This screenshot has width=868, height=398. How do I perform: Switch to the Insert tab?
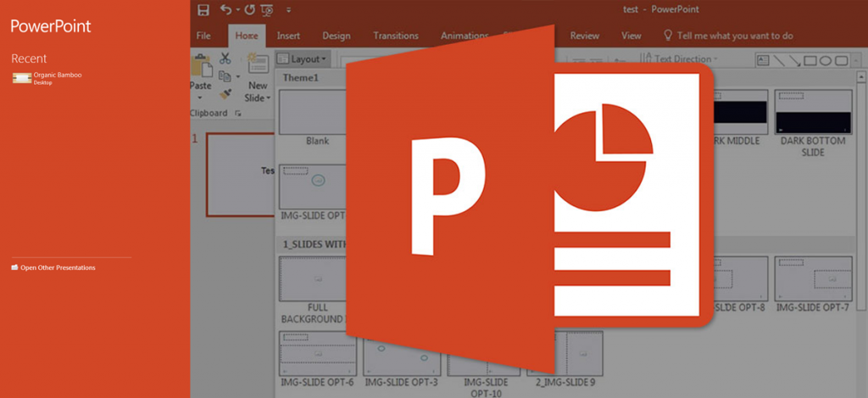(288, 36)
